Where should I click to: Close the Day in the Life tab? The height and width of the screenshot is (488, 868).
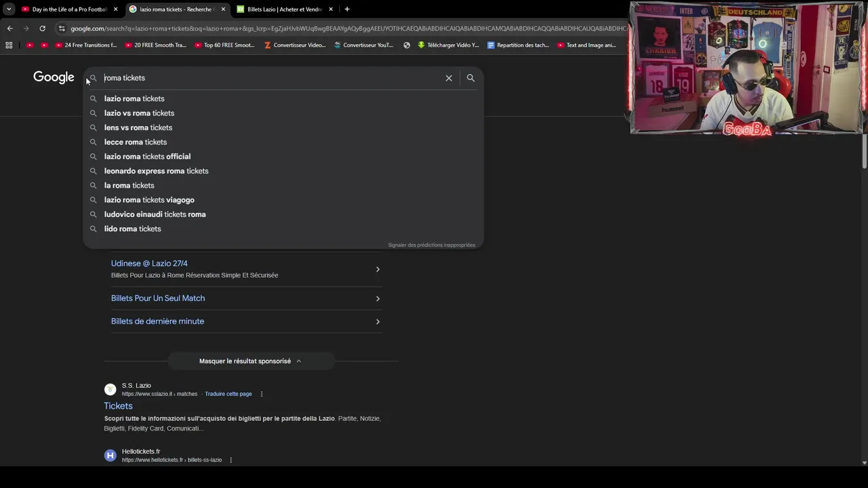tap(115, 9)
